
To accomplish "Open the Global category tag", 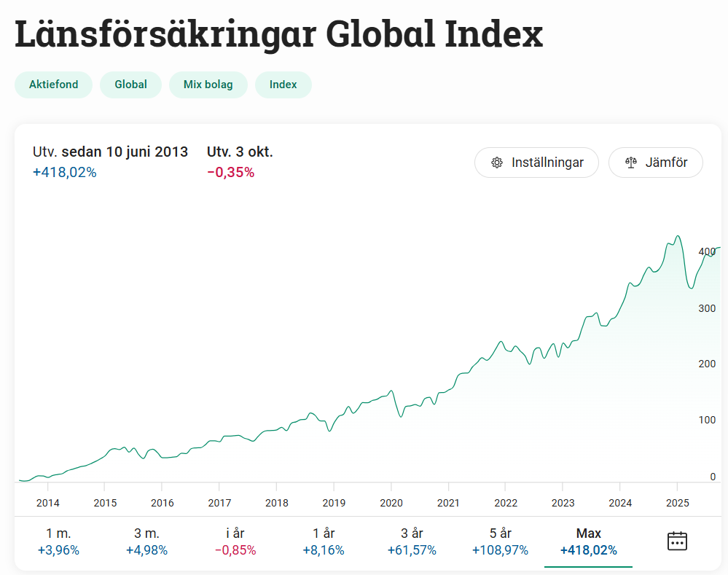I will pos(130,85).
